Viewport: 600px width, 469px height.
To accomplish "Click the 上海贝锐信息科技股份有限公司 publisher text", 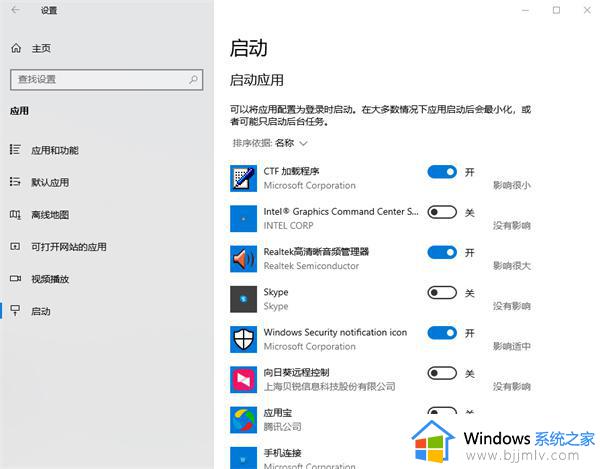I will coord(329,386).
